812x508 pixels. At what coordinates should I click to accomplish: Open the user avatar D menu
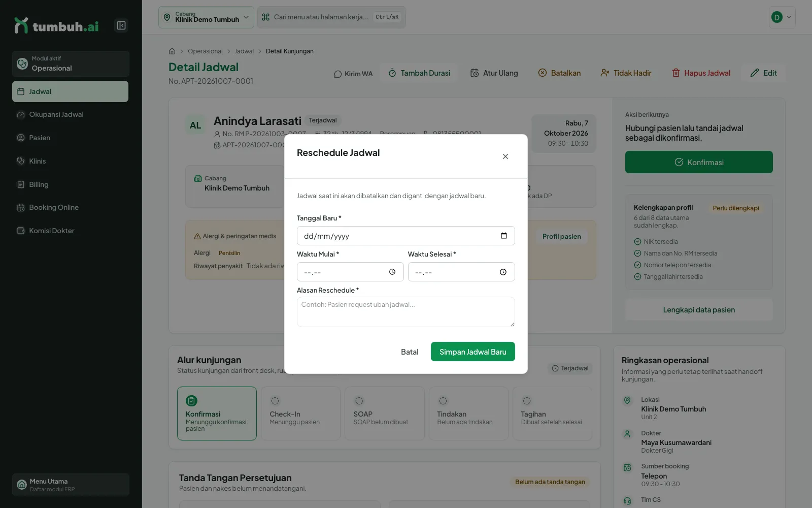coord(782,17)
